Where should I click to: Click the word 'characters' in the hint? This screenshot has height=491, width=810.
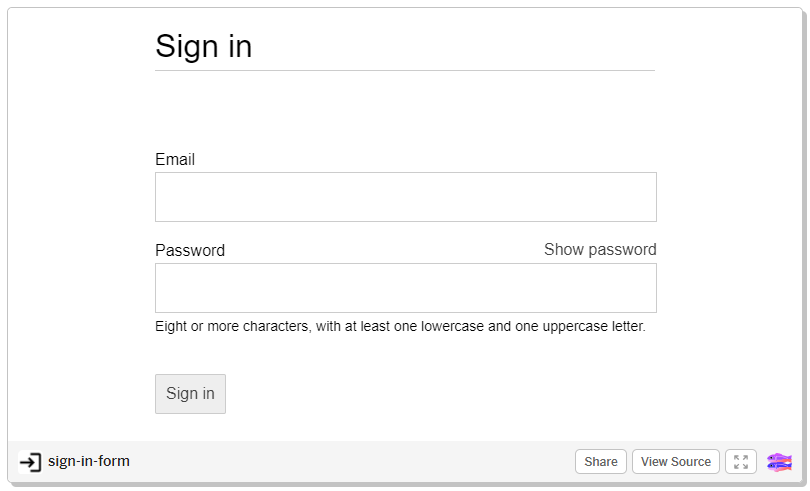tap(277, 327)
